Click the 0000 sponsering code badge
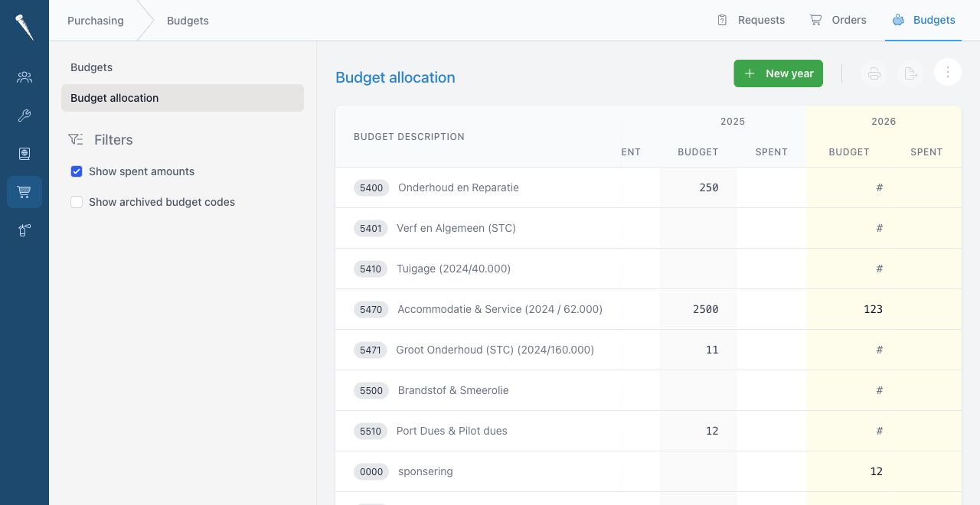Screen dimensions: 980x505 371,471
